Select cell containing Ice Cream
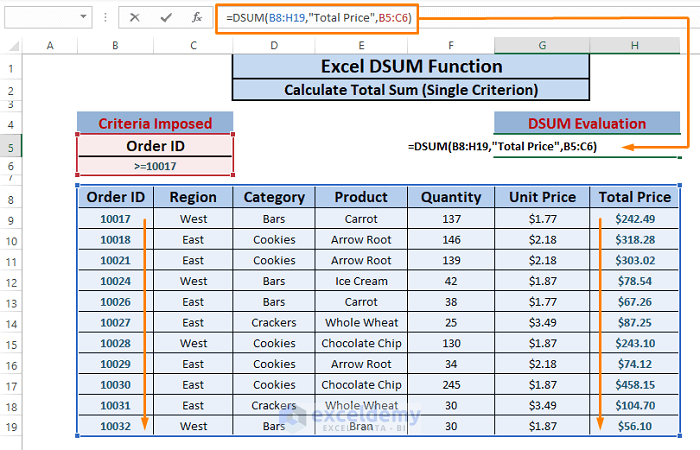 (362, 281)
